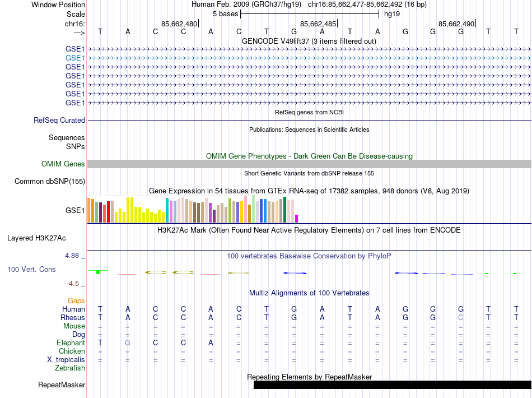The height and width of the screenshot is (398, 532).
Task: Select the black RepeatMasker element bar
Action: pyautogui.click(x=392, y=385)
